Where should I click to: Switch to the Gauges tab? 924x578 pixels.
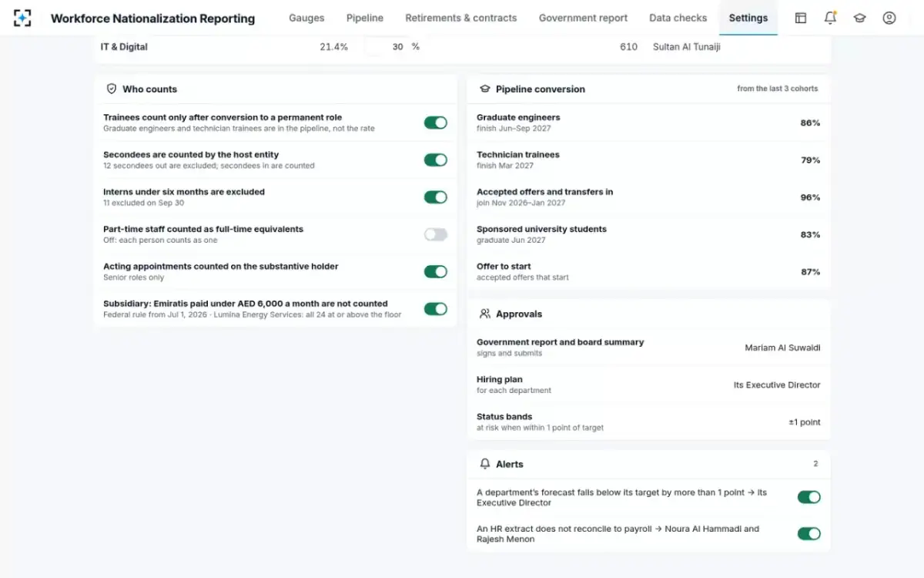pos(306,18)
